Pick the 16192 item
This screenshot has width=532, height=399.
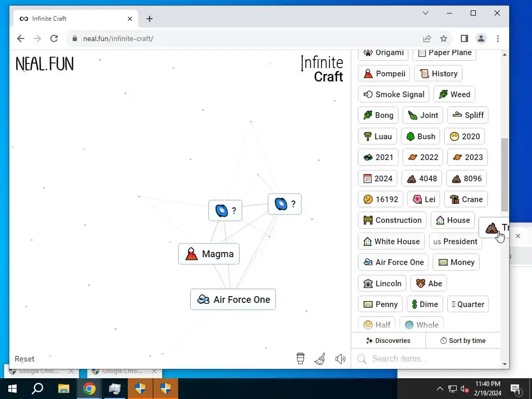tap(380, 199)
